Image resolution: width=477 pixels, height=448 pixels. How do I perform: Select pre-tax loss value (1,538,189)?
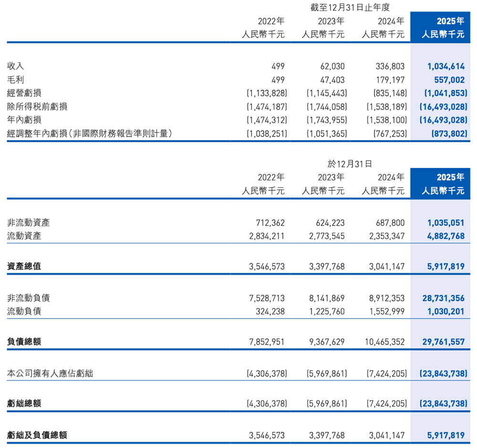[387, 107]
